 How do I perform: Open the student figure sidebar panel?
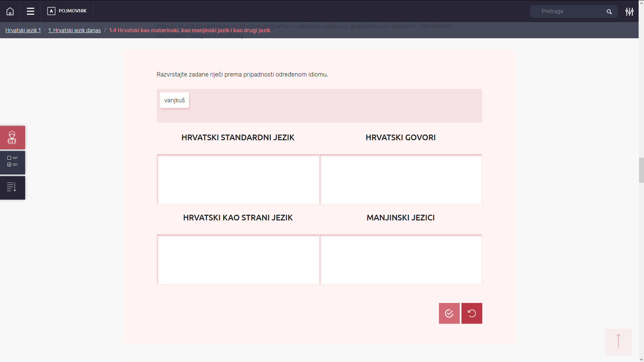click(12, 138)
